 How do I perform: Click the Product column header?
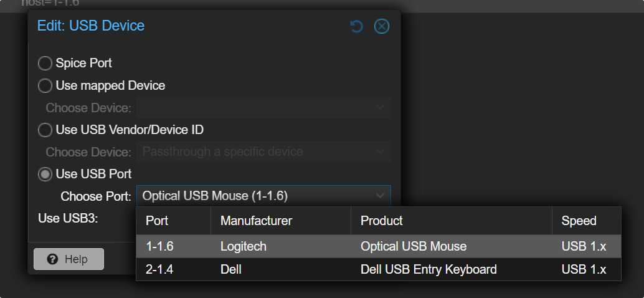point(382,221)
